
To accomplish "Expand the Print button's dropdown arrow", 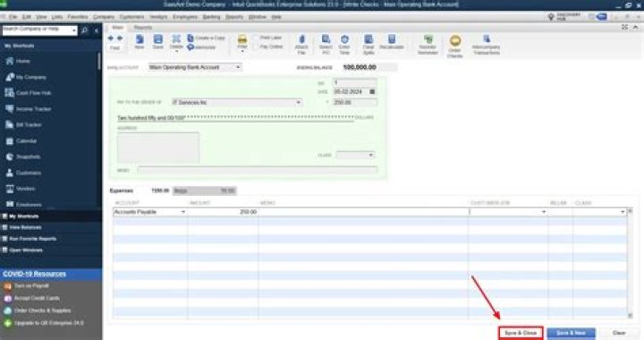I will (242, 51).
